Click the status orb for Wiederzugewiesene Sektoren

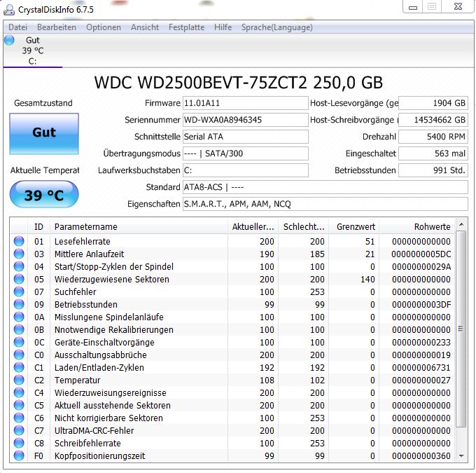click(x=19, y=279)
